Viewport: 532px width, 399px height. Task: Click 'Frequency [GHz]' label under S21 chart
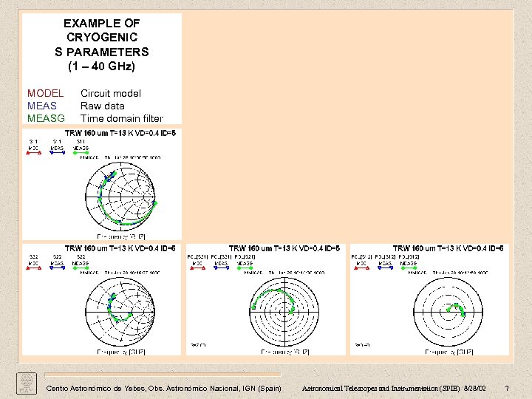pyautogui.click(x=285, y=352)
